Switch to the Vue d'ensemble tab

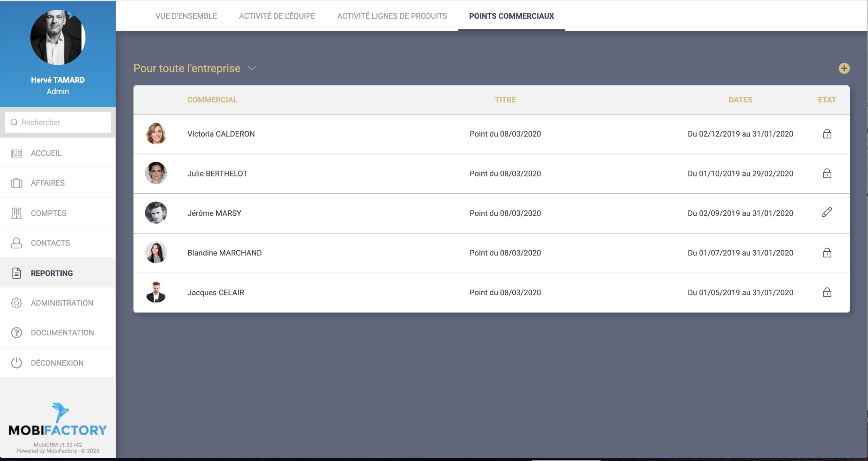click(x=186, y=16)
